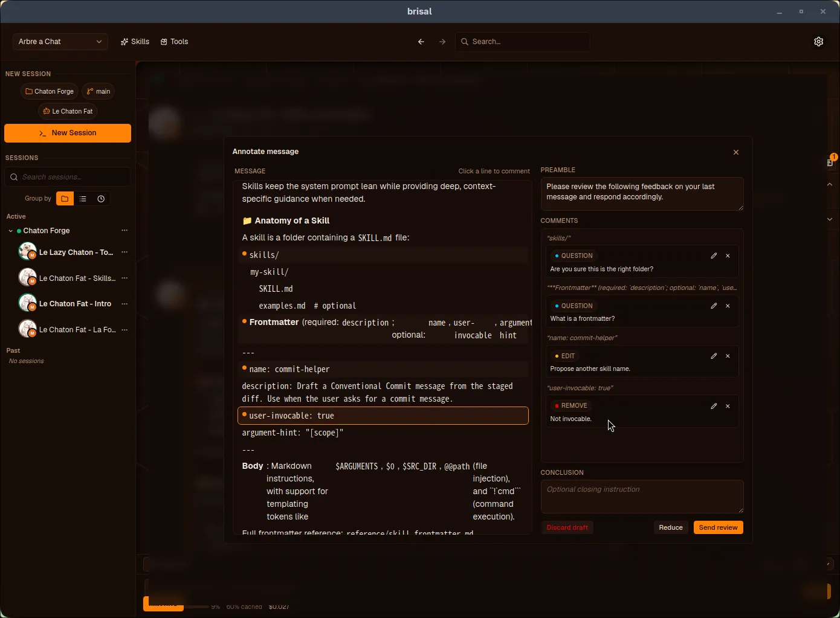The width and height of the screenshot is (840, 618).
Task: Open the notes icon with badge
Action: (830, 162)
